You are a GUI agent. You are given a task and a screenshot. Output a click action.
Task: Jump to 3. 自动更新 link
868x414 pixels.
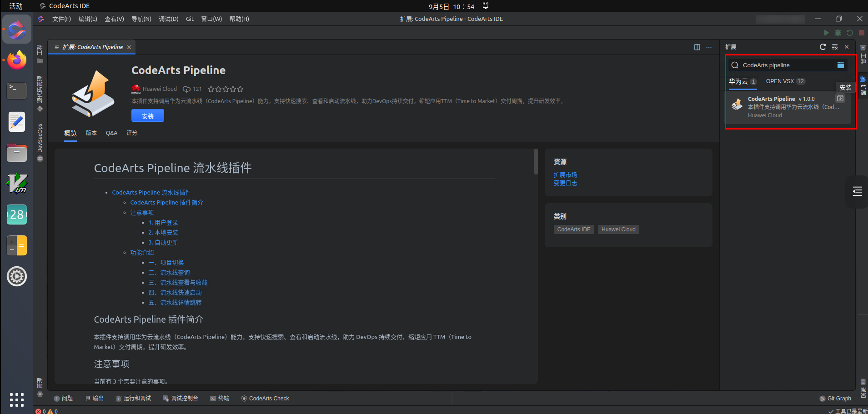[x=163, y=243]
